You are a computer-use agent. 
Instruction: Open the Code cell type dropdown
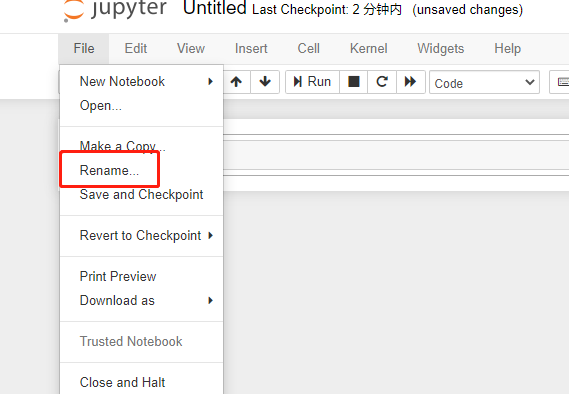(484, 83)
